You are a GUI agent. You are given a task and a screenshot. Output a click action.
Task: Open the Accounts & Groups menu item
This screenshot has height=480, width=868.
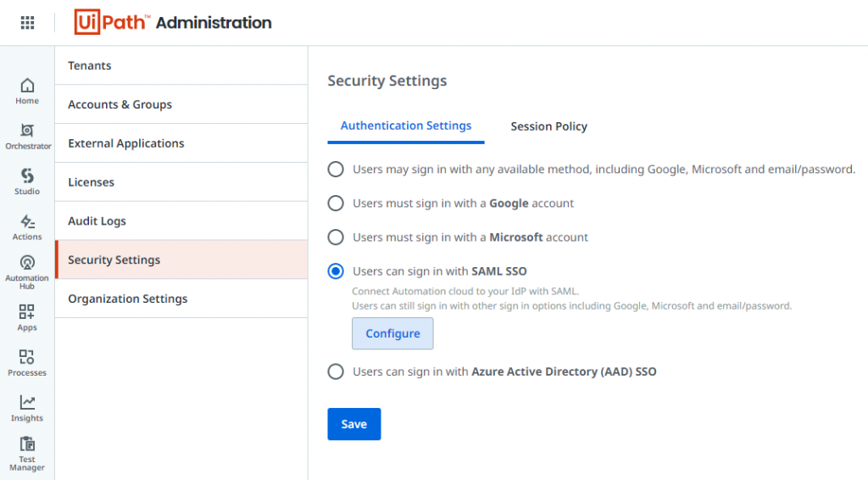click(x=181, y=104)
